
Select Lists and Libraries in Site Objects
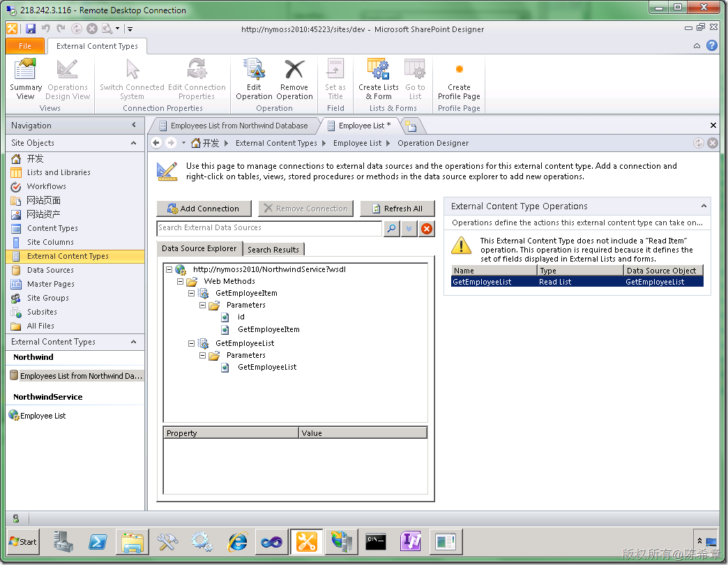click(x=59, y=172)
